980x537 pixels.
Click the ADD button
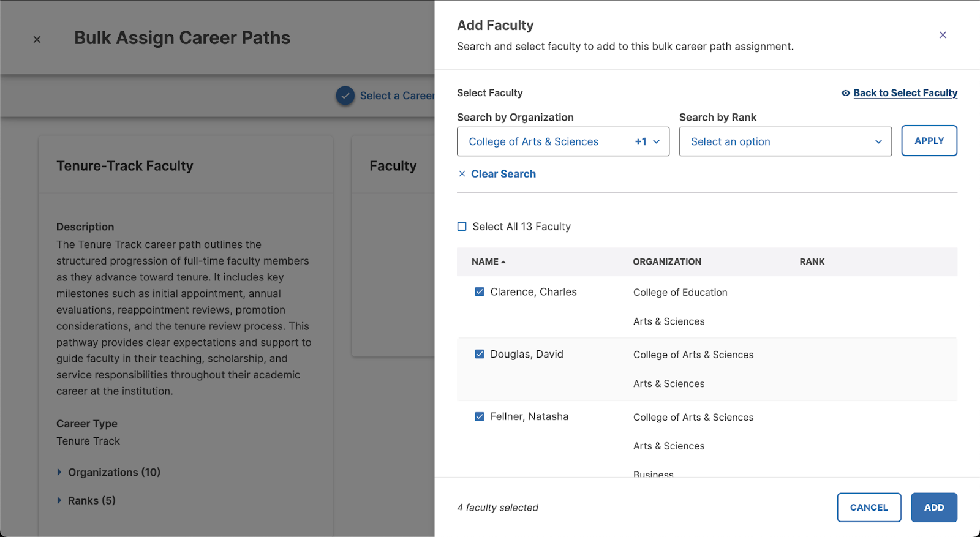pyautogui.click(x=934, y=508)
